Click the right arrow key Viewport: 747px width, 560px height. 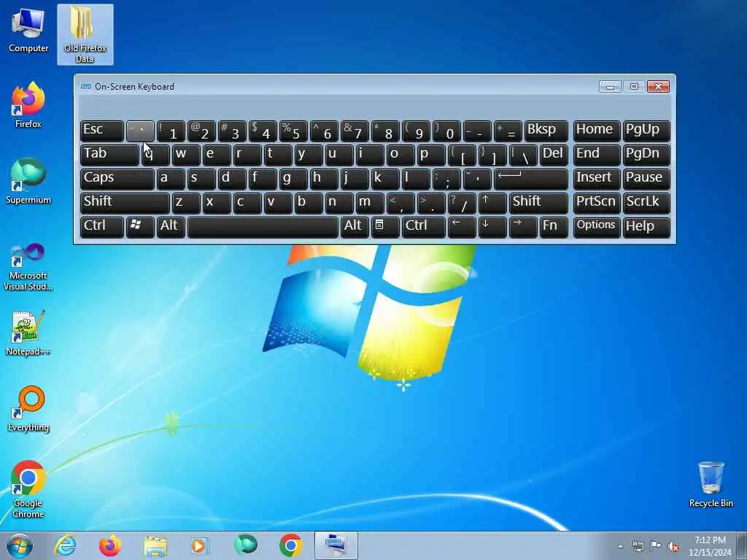pyautogui.click(x=522, y=227)
